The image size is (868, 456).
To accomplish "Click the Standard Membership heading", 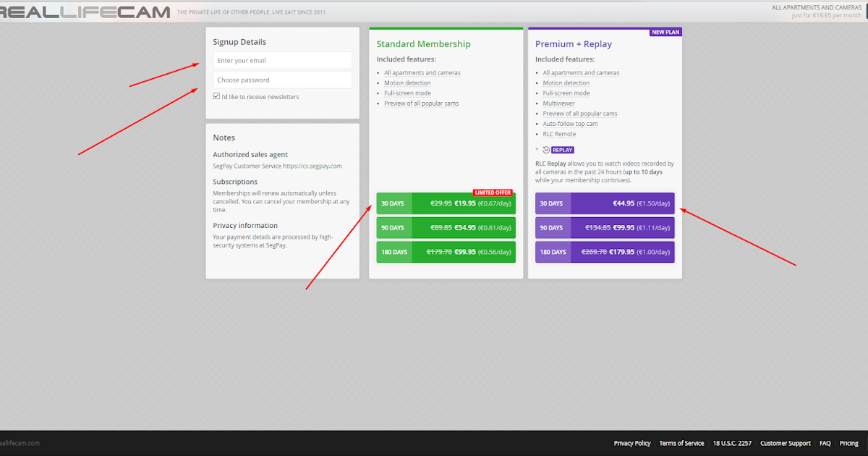I will click(x=424, y=44).
